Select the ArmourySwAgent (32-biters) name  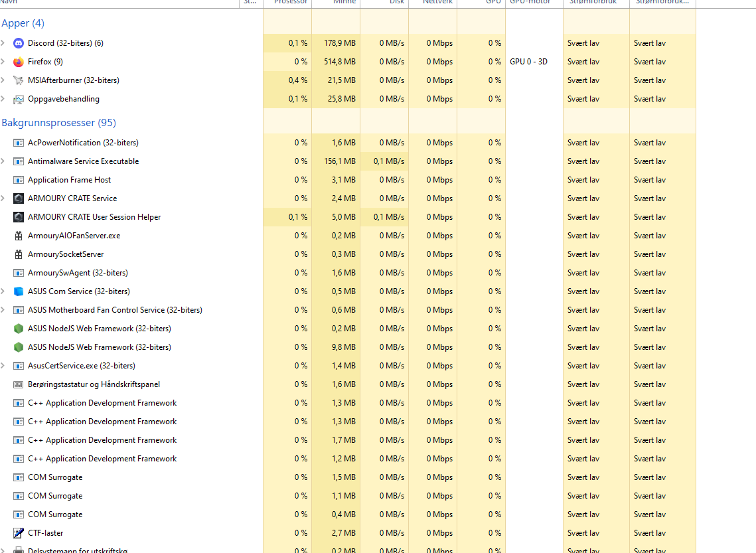[78, 273]
